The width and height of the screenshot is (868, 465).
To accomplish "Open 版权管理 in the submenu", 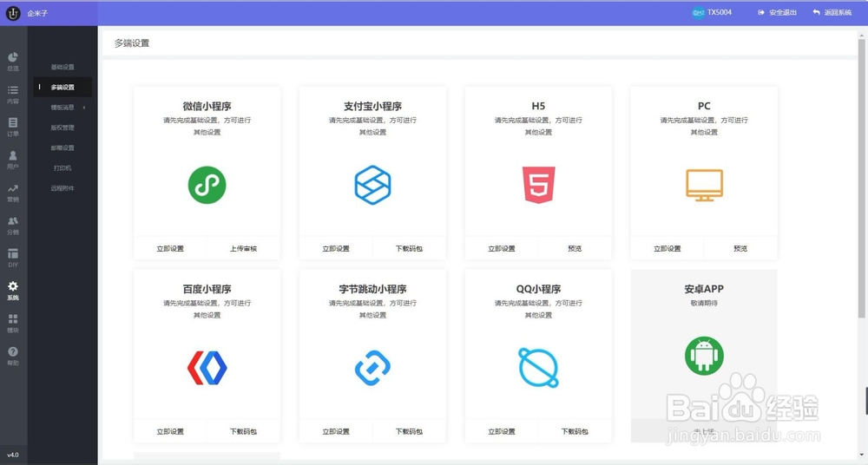I will tap(62, 128).
